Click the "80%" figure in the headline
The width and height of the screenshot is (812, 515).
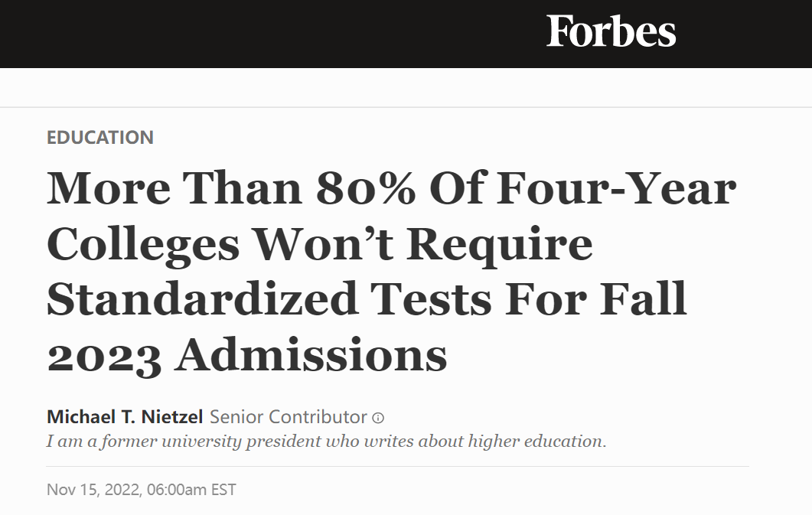point(366,188)
